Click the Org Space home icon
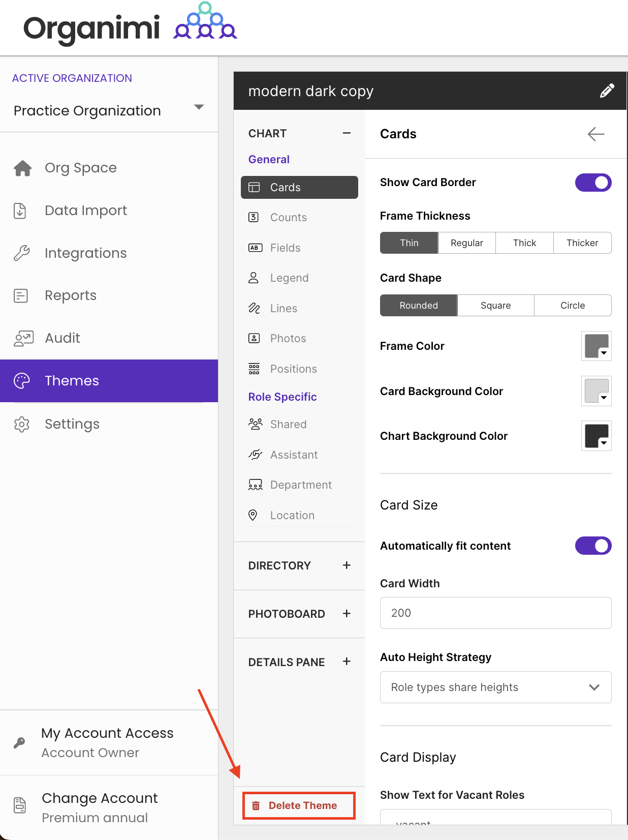This screenshot has height=840, width=628. [22, 168]
